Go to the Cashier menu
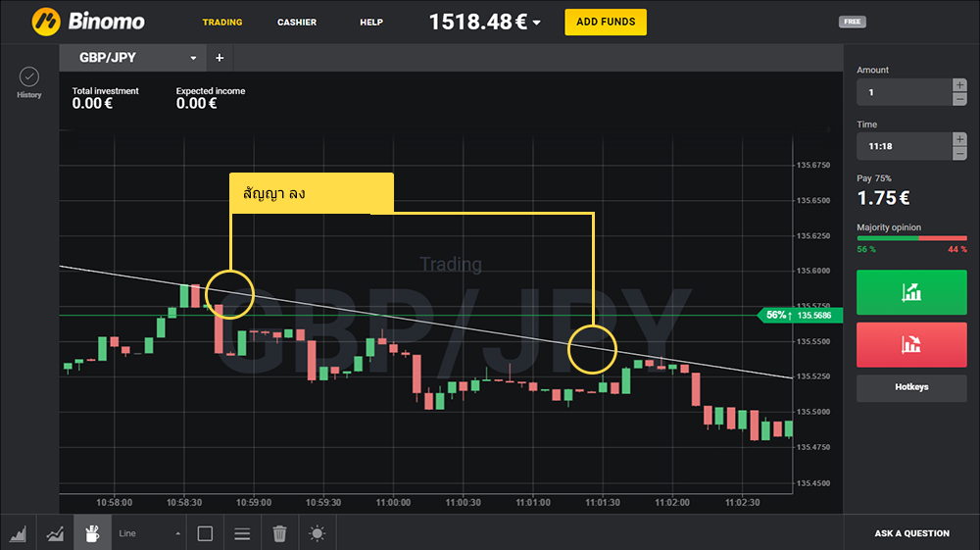This screenshot has width=980, height=550. tap(296, 22)
